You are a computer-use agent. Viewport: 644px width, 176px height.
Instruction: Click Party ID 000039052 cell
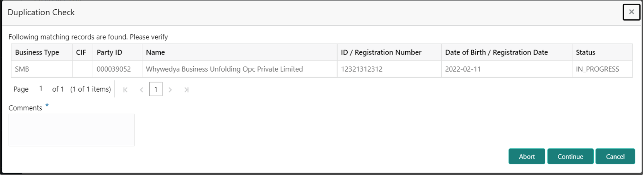pos(114,69)
